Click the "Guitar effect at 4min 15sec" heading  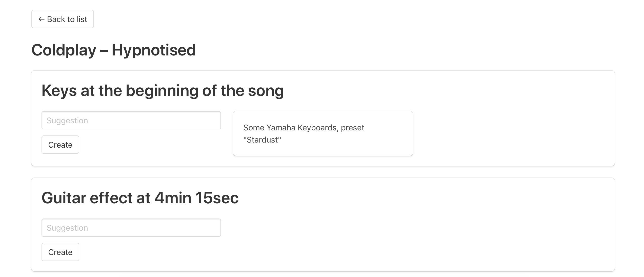coord(140,198)
